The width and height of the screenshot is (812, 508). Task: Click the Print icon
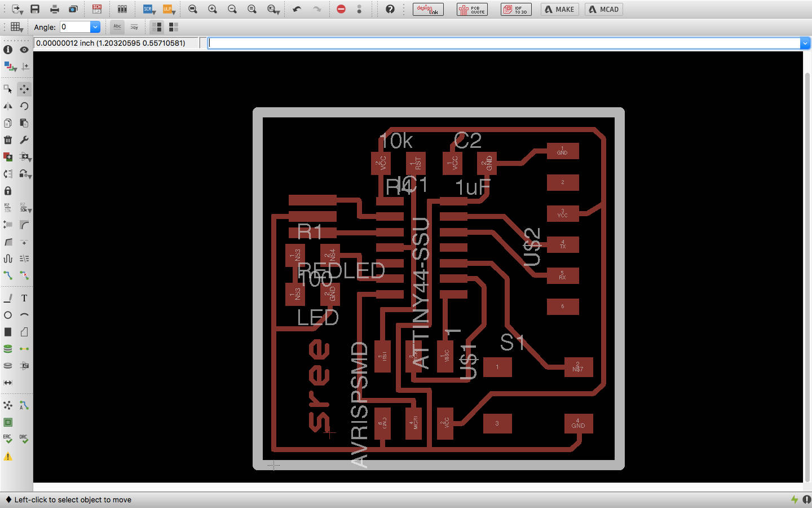pyautogui.click(x=54, y=9)
